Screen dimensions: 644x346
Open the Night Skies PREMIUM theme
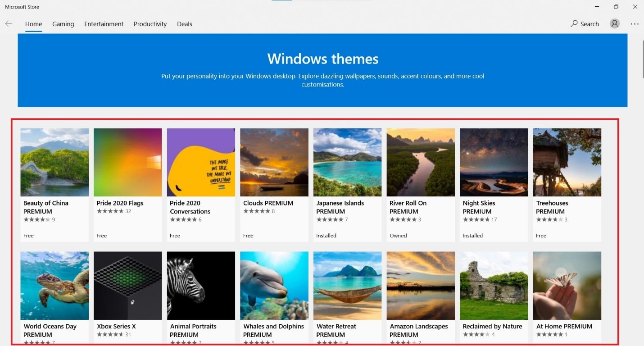point(494,162)
